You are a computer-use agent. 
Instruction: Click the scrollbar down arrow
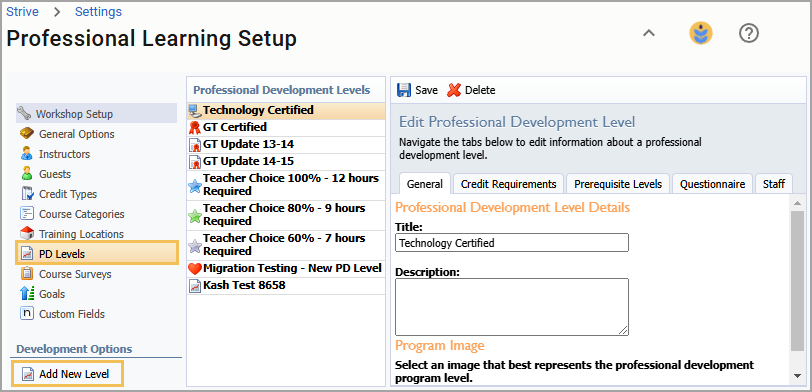[797, 375]
